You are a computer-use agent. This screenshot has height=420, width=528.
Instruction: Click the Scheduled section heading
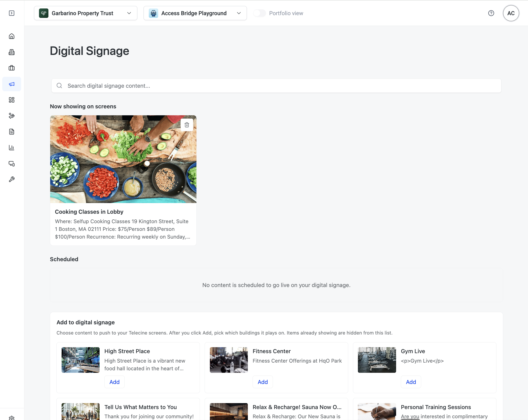pos(64,259)
